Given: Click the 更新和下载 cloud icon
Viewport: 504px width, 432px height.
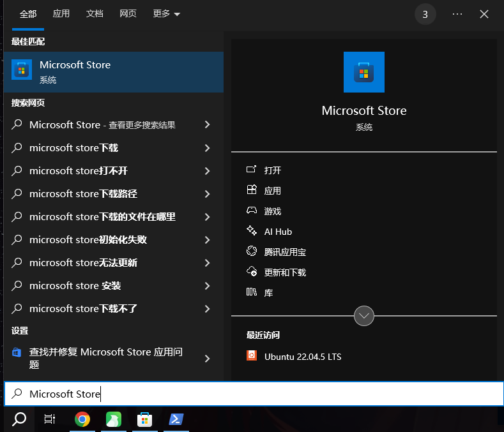Looking at the screenshot, I should click(251, 271).
